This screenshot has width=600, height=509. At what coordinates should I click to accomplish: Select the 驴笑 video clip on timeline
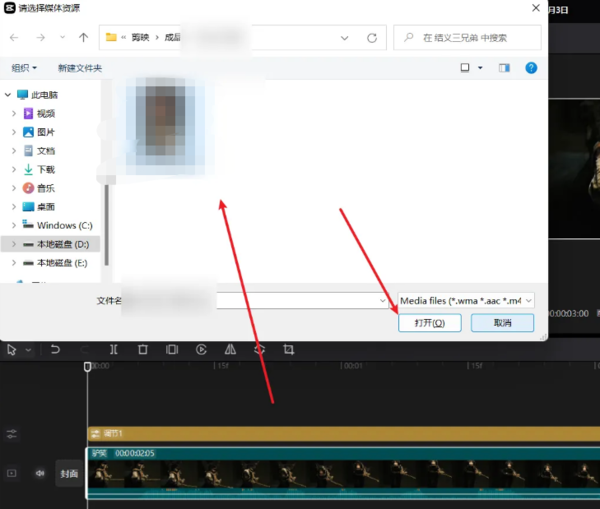(344, 473)
